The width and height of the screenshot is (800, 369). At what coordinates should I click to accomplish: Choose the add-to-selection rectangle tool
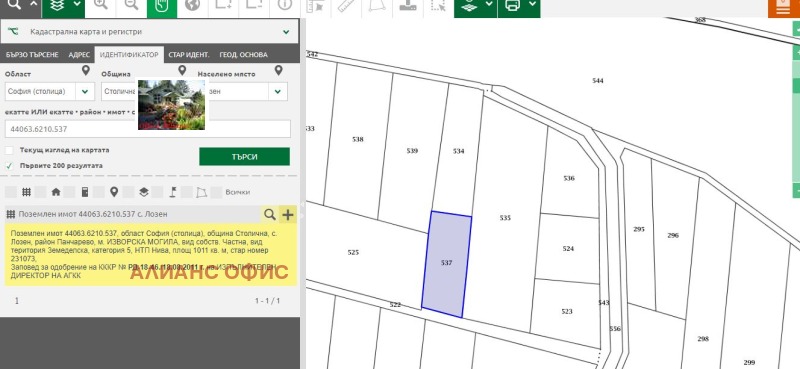click(223, 5)
